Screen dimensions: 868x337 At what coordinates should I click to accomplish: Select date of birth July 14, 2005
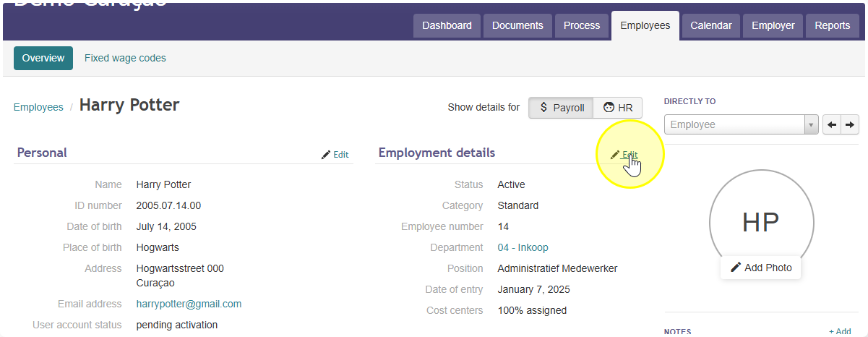click(x=166, y=226)
